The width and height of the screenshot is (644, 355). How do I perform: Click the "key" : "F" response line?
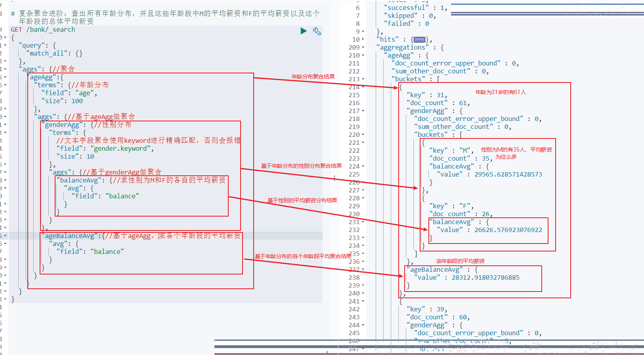[451, 206]
